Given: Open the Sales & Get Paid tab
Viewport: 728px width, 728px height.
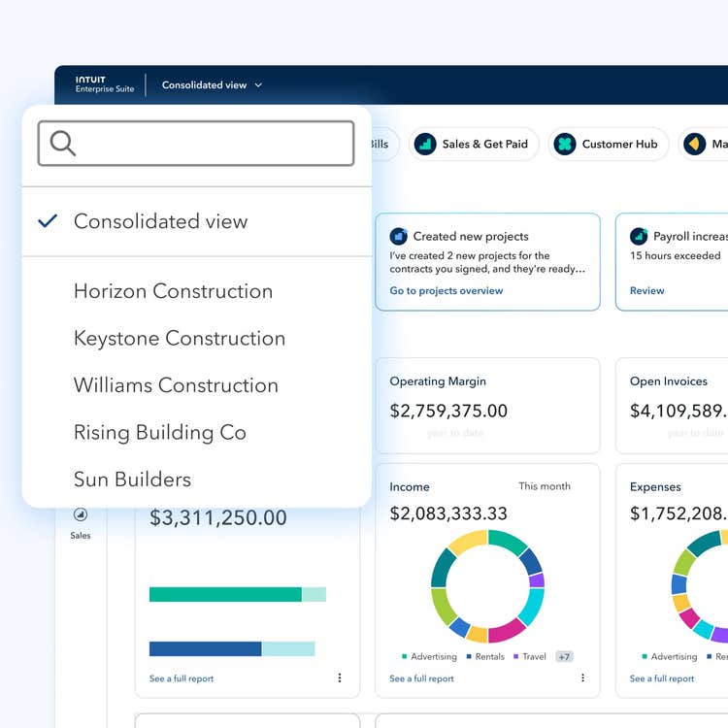Looking at the screenshot, I should 474,144.
